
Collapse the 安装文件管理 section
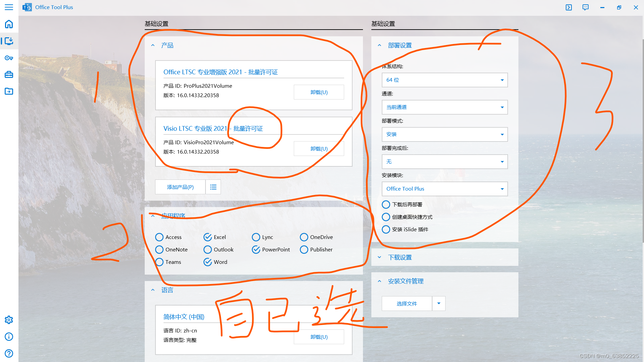(x=380, y=281)
